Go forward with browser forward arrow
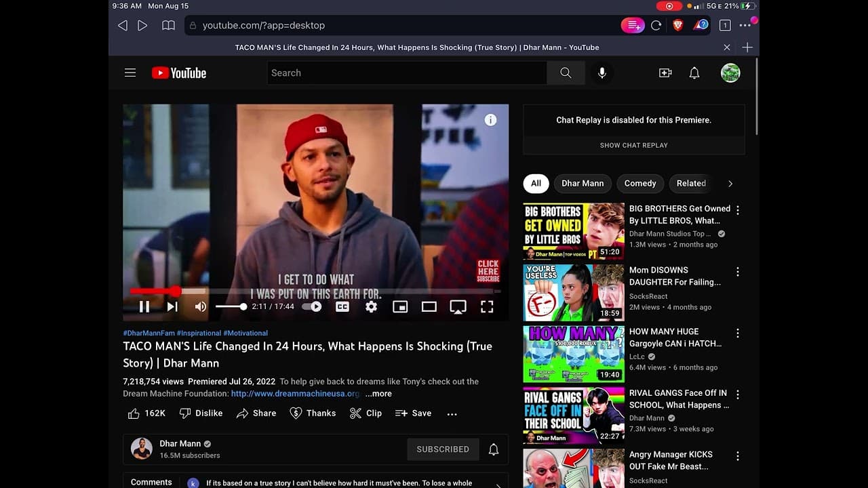Viewport: 868px width, 488px height. [142, 25]
